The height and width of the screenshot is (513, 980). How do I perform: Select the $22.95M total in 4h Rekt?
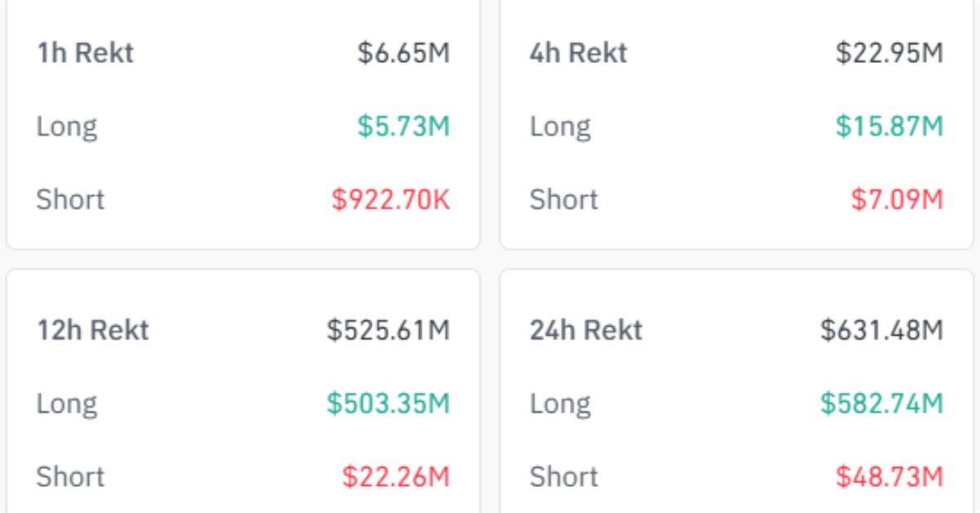point(889,54)
